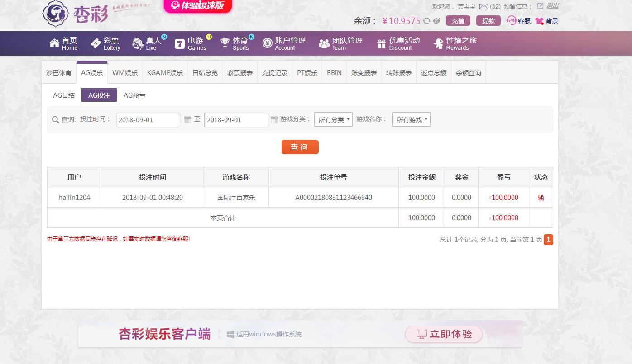The image size is (632, 364).
Task: Click the orange 查询 search button
Action: 300,147
